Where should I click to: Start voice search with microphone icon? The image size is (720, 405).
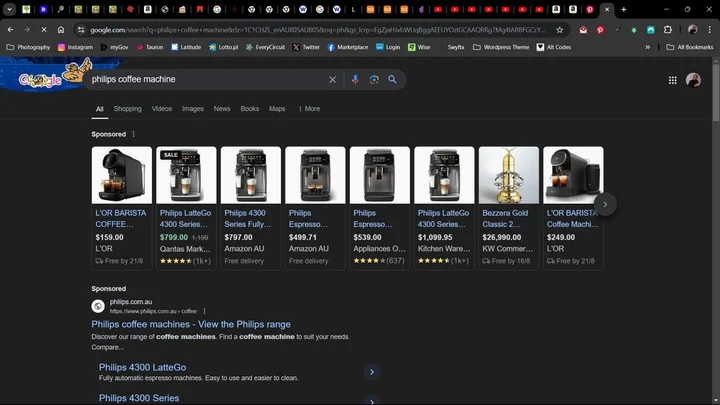point(355,79)
